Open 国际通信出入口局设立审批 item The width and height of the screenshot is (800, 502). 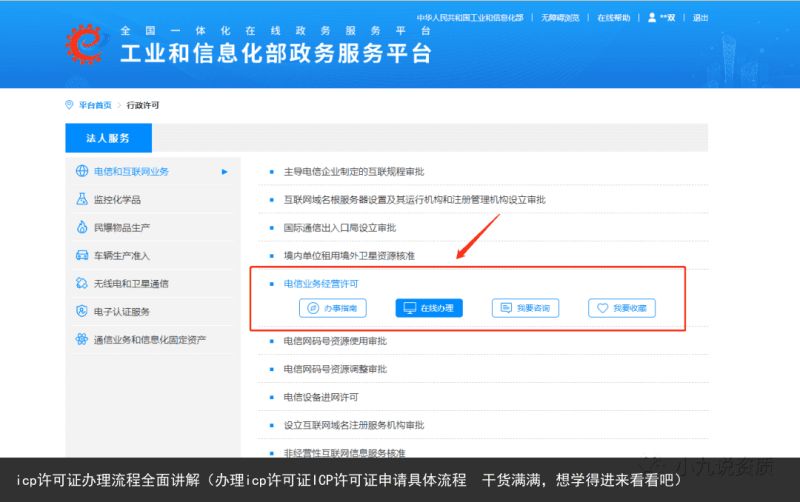(x=340, y=228)
